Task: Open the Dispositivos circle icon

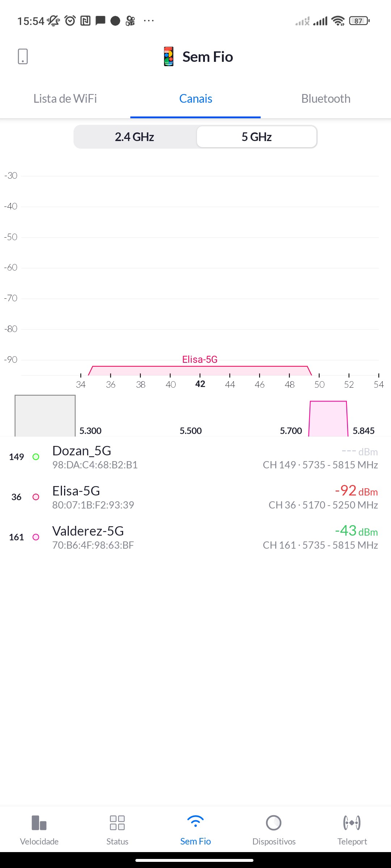Action: (274, 823)
